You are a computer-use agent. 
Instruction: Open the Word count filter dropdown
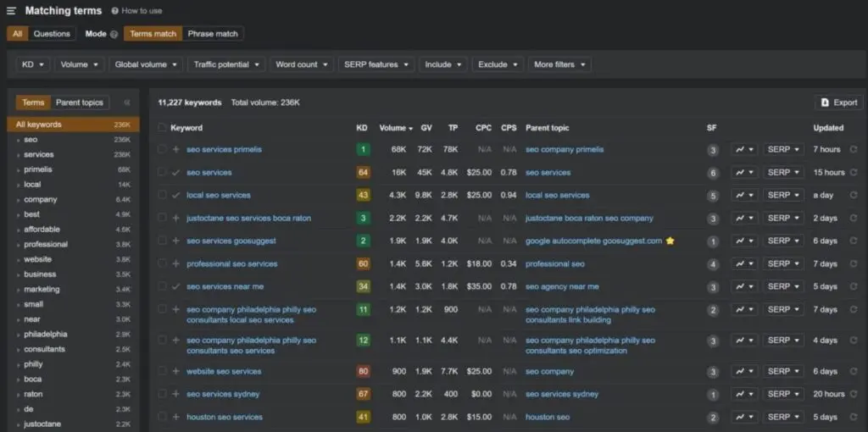[302, 64]
